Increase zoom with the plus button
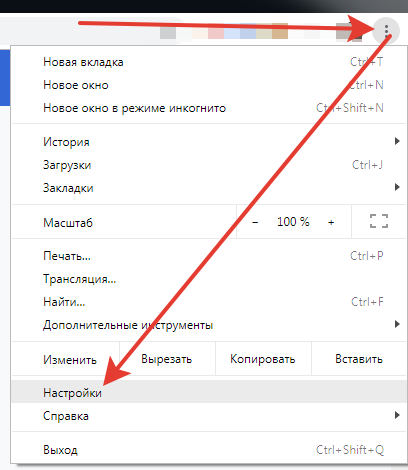 331,222
